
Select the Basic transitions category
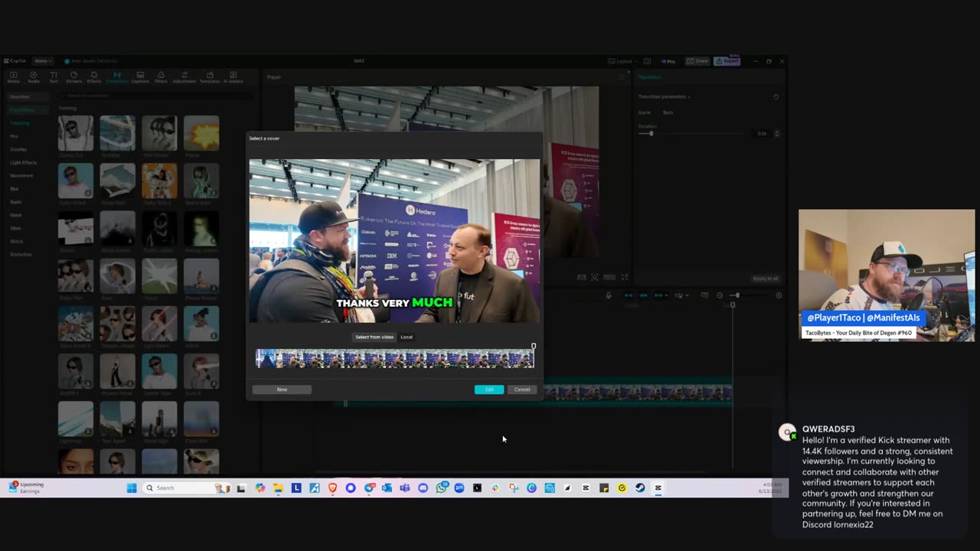click(x=16, y=202)
